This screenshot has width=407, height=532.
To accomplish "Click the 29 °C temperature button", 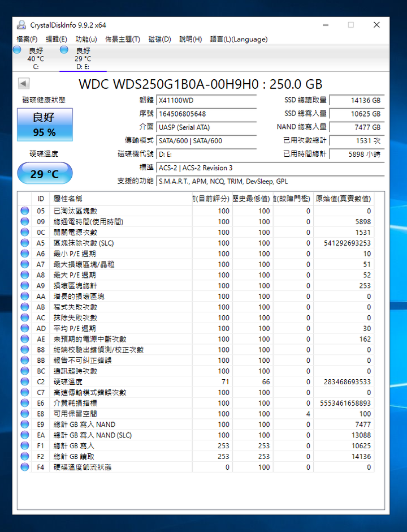I will (45, 173).
